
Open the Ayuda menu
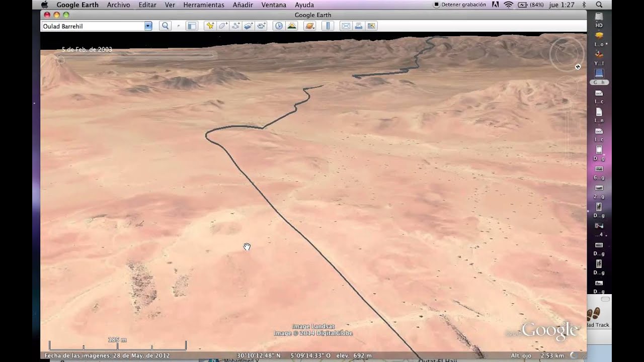coord(304,5)
